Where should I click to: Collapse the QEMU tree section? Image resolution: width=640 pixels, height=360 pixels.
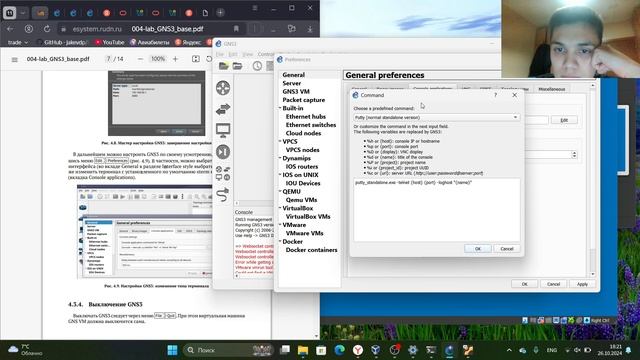click(280, 191)
